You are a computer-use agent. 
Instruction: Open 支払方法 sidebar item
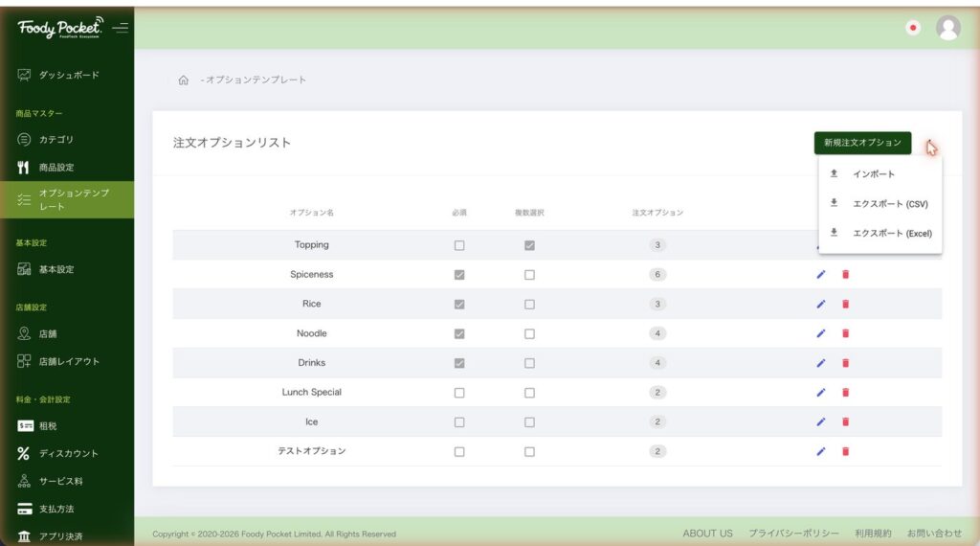tap(67, 509)
